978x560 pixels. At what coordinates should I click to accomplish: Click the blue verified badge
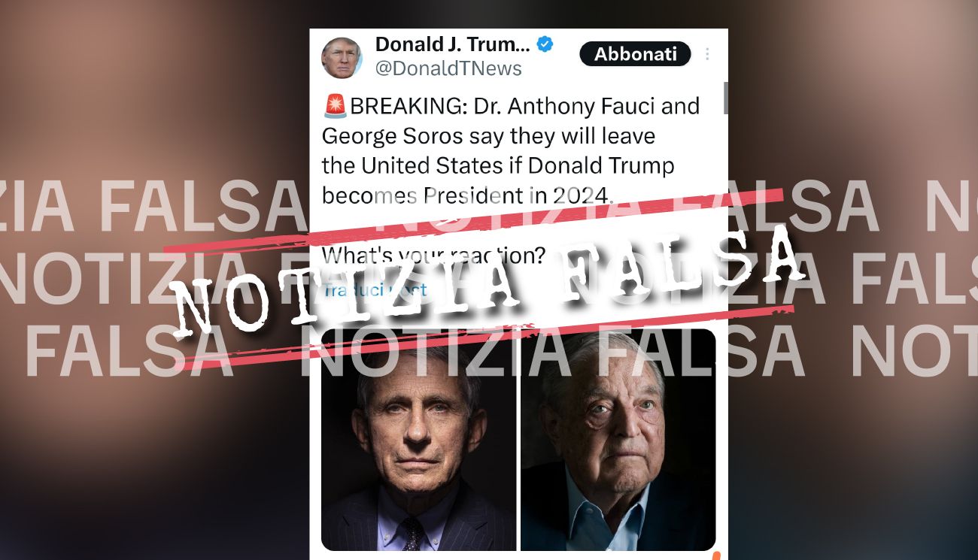pyautogui.click(x=545, y=44)
